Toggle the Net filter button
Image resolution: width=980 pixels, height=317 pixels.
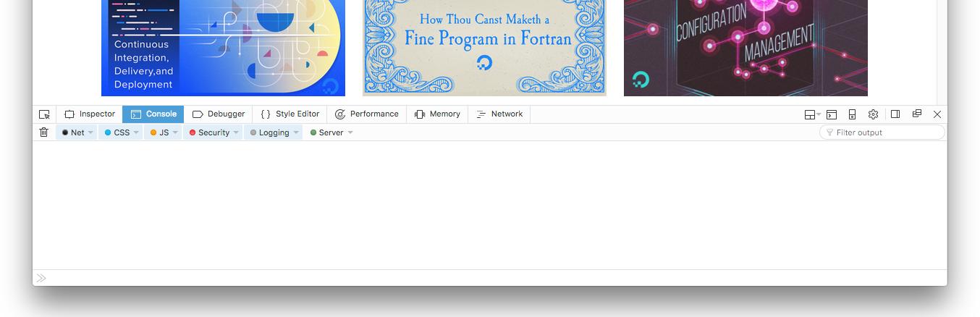click(73, 132)
